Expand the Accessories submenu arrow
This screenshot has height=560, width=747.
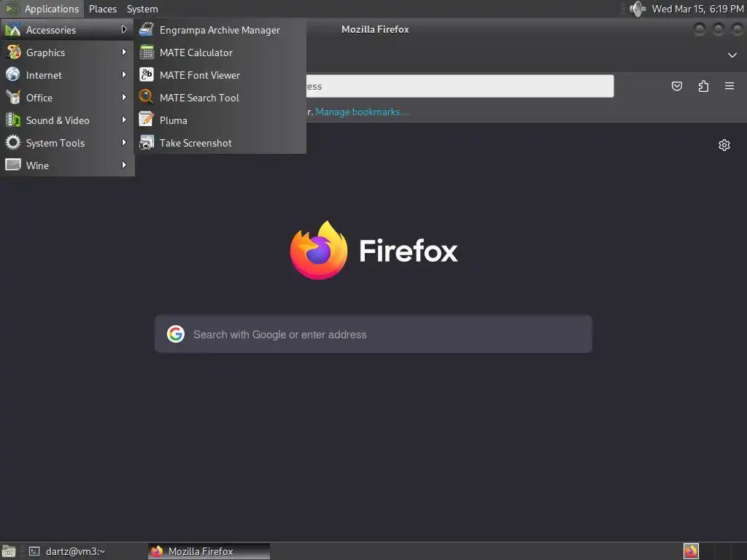(124, 29)
